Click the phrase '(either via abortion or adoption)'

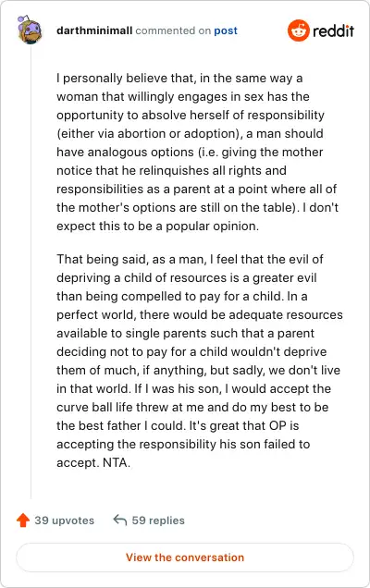pyautogui.click(x=149, y=133)
